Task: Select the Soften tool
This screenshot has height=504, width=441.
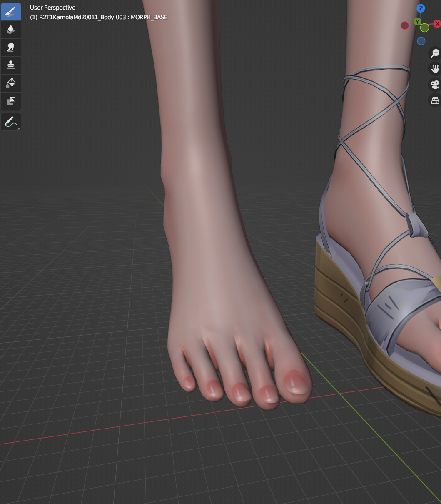Action: click(x=11, y=29)
